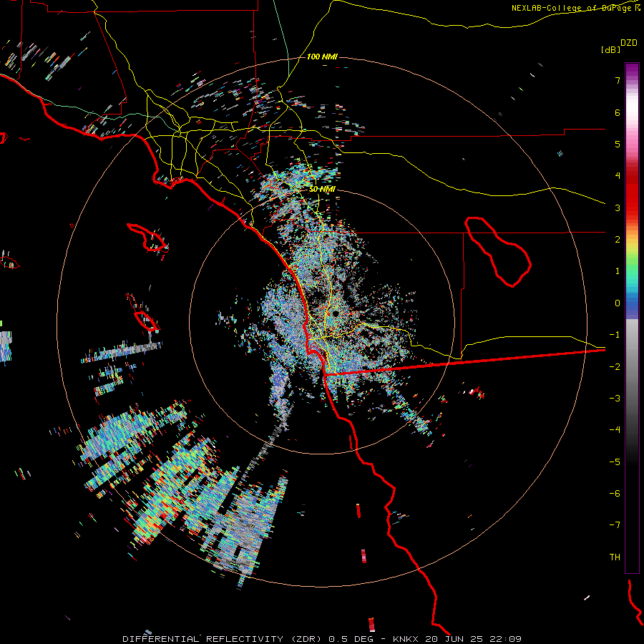The height and width of the screenshot is (644, 644).
Task: Click the 0 value on the ZDR color scale
Action: coord(618,303)
